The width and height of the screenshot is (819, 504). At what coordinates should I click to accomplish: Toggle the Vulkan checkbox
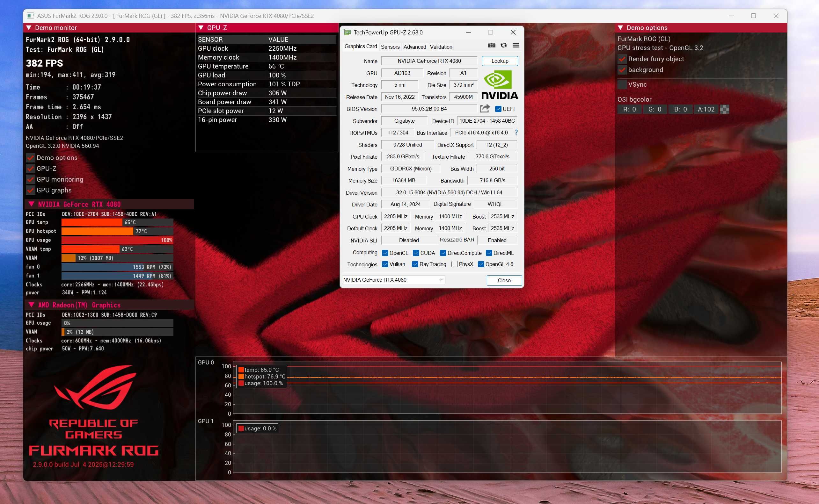[385, 264]
